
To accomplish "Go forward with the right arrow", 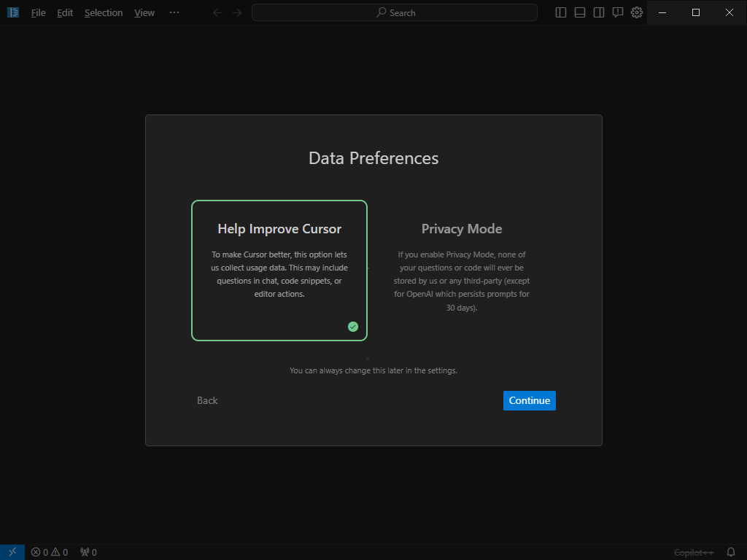I will 237,13.
